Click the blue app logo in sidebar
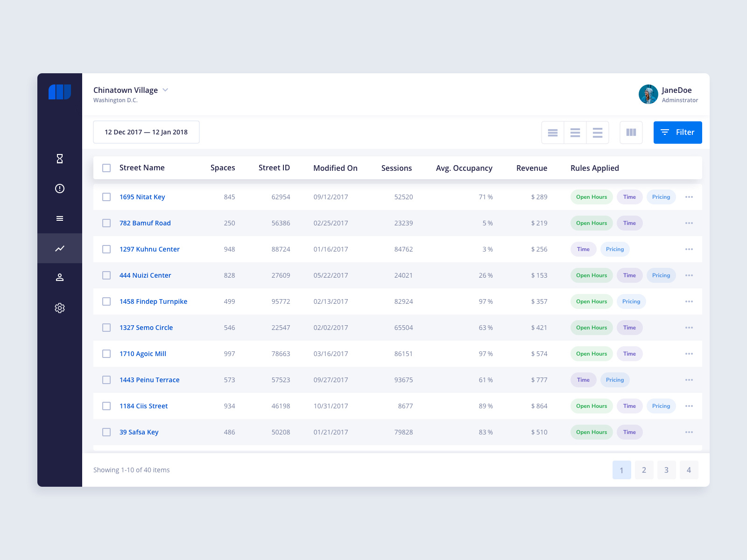Screen dimensions: 747x560 (60, 92)
